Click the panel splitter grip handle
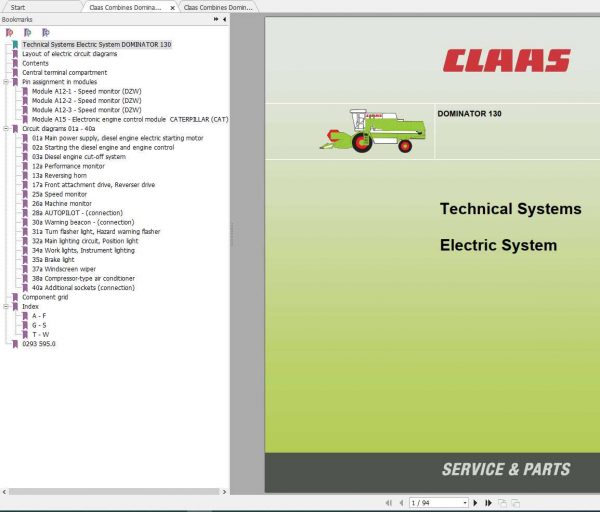Viewport: 600px width, 512px height. 232,234
